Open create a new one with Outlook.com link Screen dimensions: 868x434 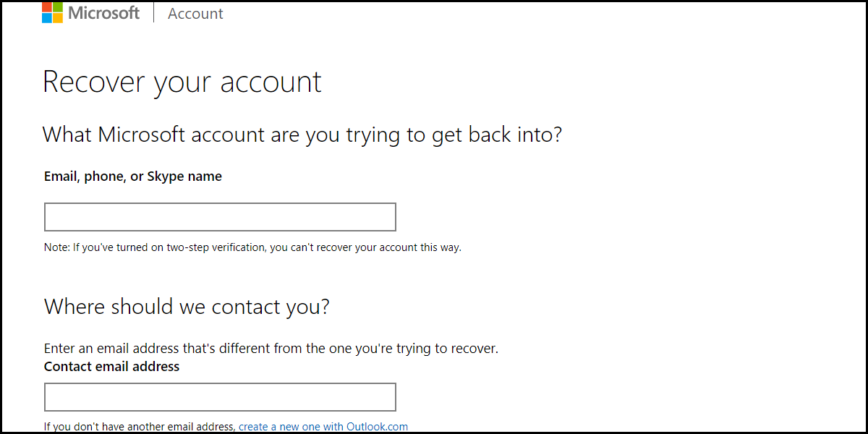click(x=323, y=426)
